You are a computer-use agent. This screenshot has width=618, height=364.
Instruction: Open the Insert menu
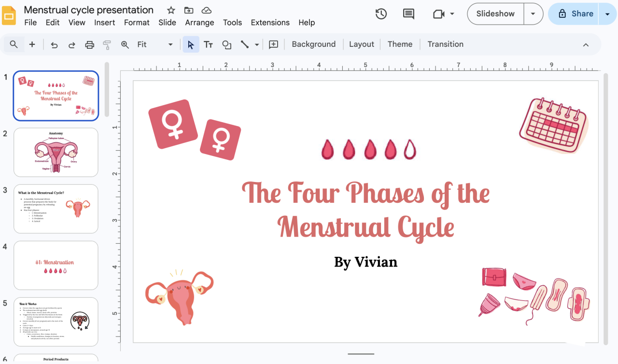click(105, 22)
